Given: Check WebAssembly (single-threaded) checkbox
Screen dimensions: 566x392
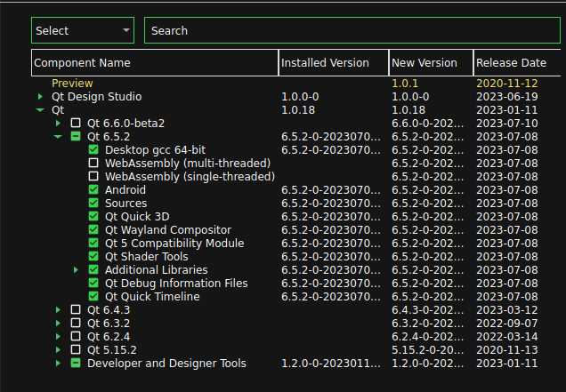Looking at the screenshot, I should 93,176.
